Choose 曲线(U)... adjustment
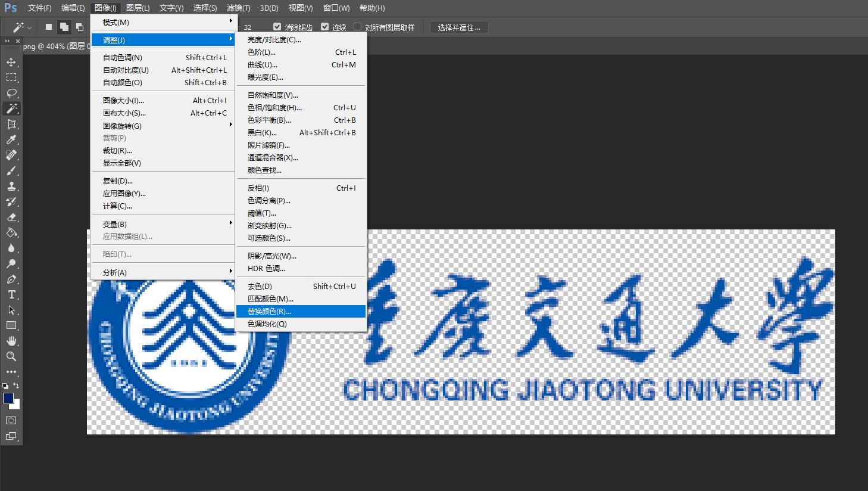 [301, 64]
